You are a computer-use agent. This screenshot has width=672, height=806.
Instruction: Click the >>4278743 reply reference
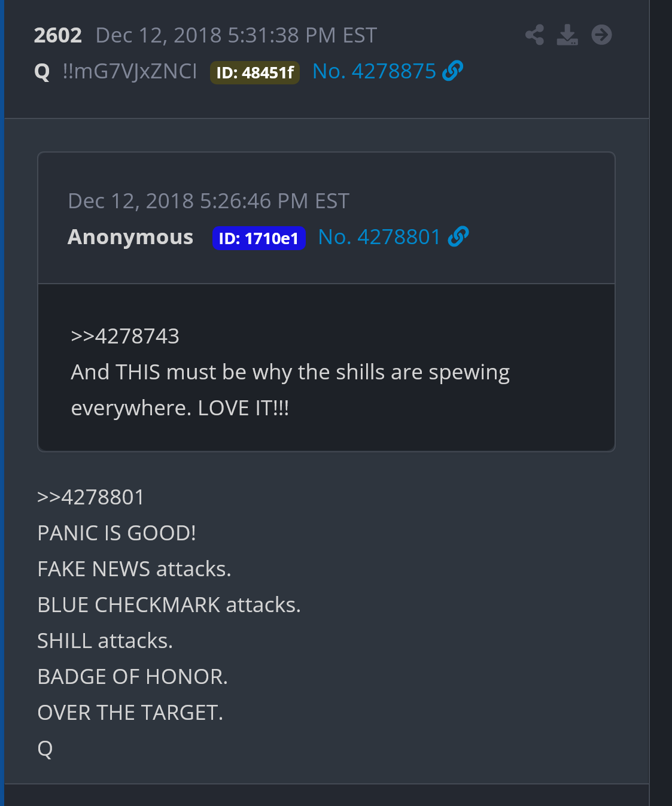click(x=125, y=336)
